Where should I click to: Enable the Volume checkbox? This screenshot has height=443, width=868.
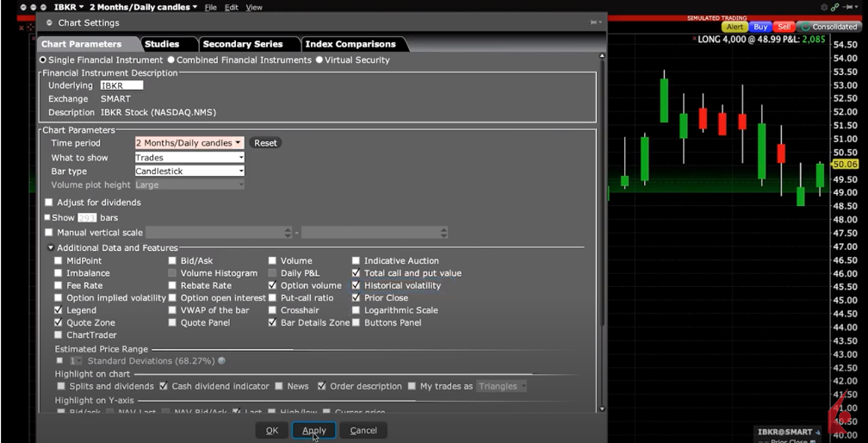pyautogui.click(x=272, y=260)
